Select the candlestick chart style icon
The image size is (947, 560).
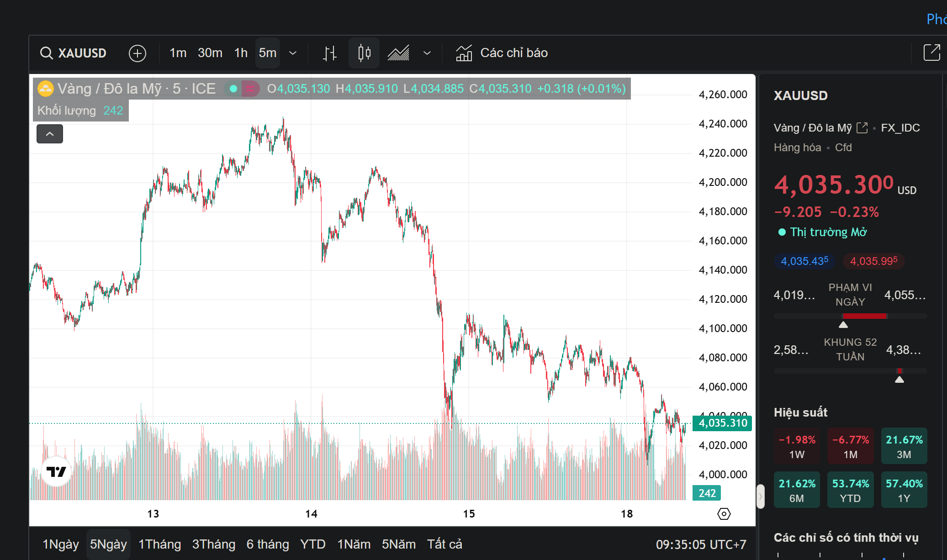[x=364, y=53]
